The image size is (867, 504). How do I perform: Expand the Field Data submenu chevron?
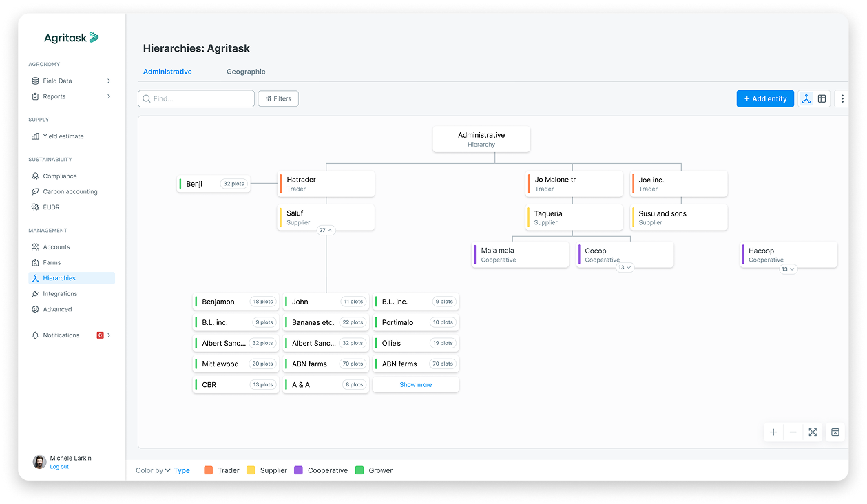[x=109, y=81]
